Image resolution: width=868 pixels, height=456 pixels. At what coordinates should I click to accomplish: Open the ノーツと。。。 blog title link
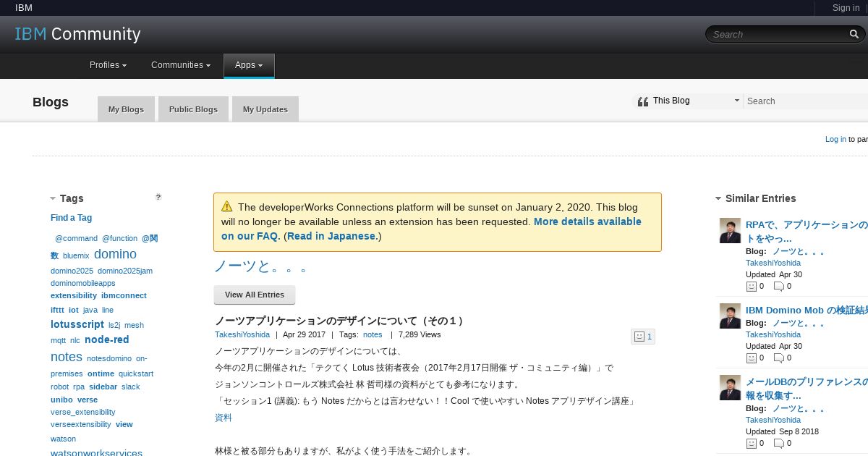coord(260,266)
